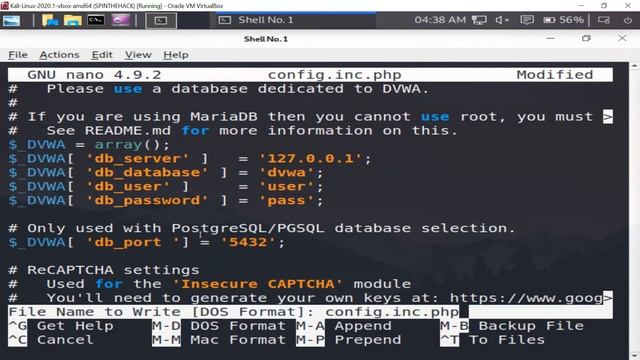640x360 pixels.
Task: Check the battery 56% indicator
Action: 564,20
